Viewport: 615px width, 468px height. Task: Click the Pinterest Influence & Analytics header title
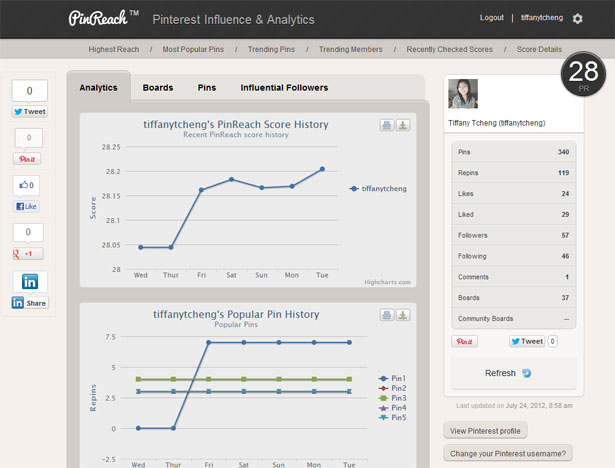point(233,19)
